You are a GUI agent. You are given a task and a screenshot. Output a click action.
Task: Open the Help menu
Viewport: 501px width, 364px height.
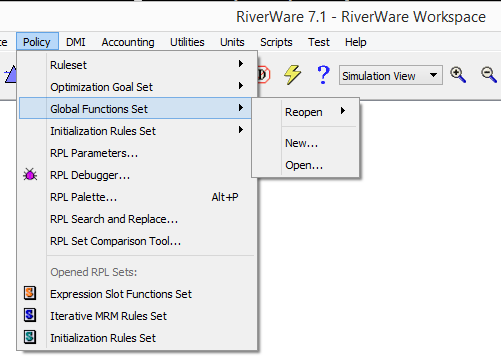356,42
